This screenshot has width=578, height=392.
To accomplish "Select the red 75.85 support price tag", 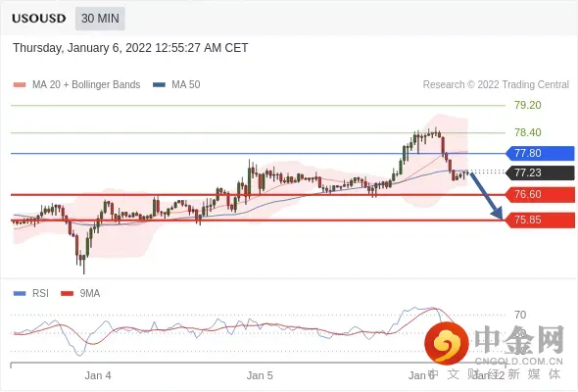I will [540, 220].
